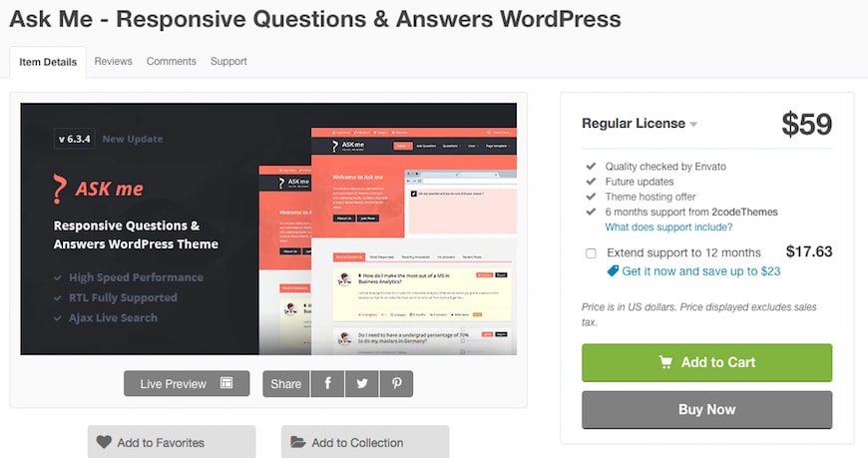Click the layout icon on Live Preview button
The width and height of the screenshot is (868, 458).
point(226,383)
